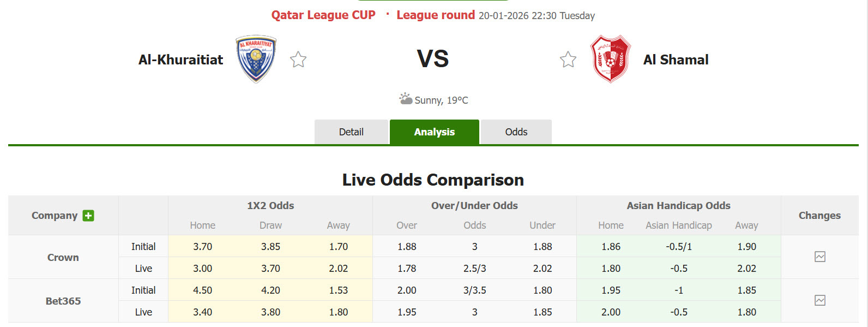The width and height of the screenshot is (868, 327).
Task: Click the Al-Khuraitiat club crest logo
Action: (x=255, y=59)
